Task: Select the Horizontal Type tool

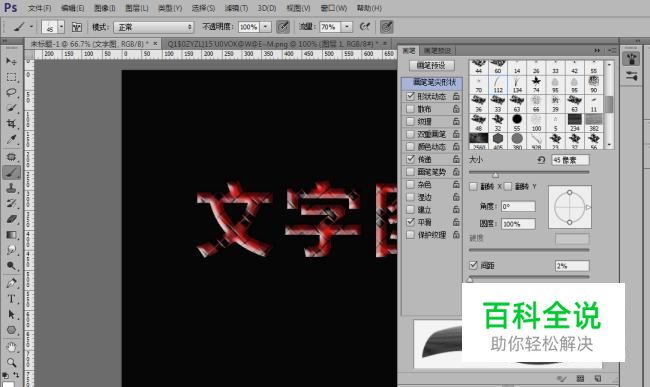Action: click(11, 299)
